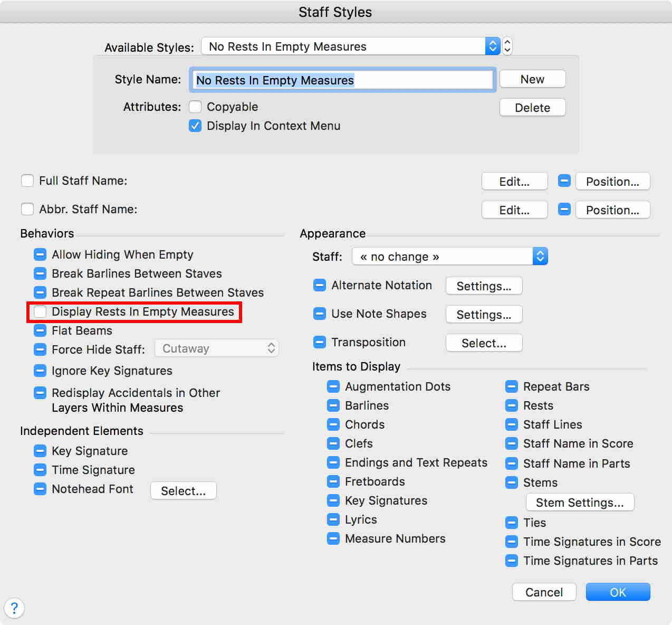This screenshot has height=625, width=672.
Task: Edit the Abbr. Staff Name
Action: [x=514, y=210]
